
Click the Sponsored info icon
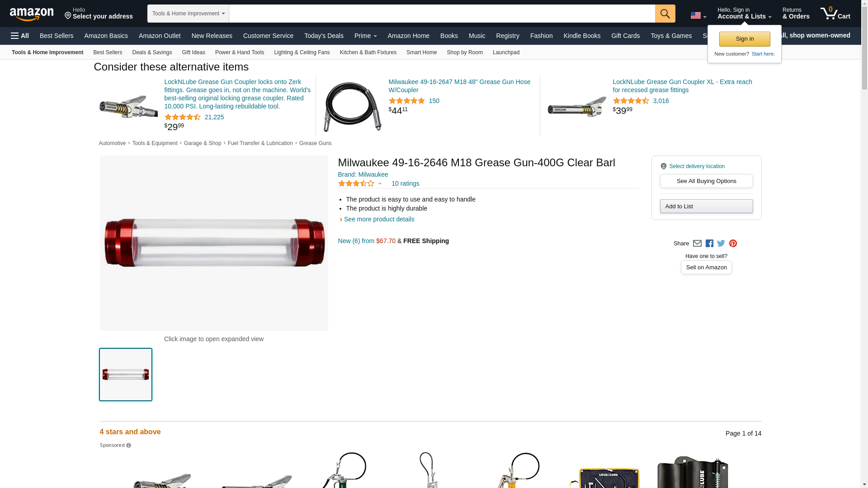129,446
